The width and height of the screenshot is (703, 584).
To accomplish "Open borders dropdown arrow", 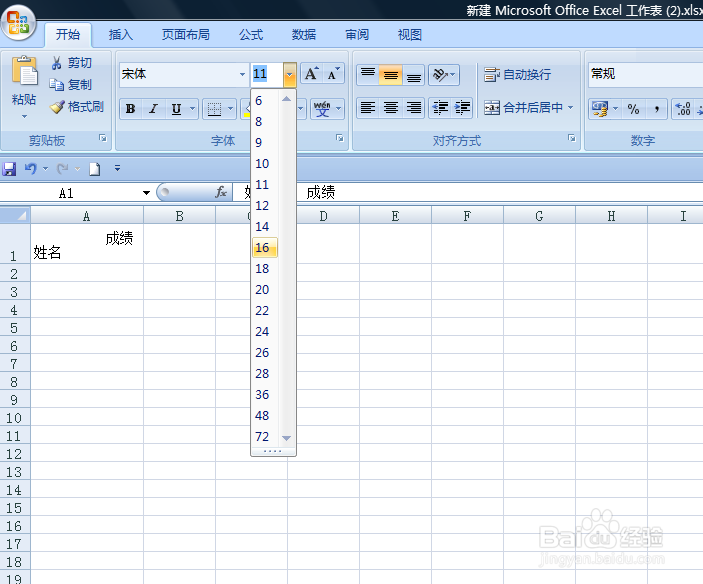I will coord(230,109).
